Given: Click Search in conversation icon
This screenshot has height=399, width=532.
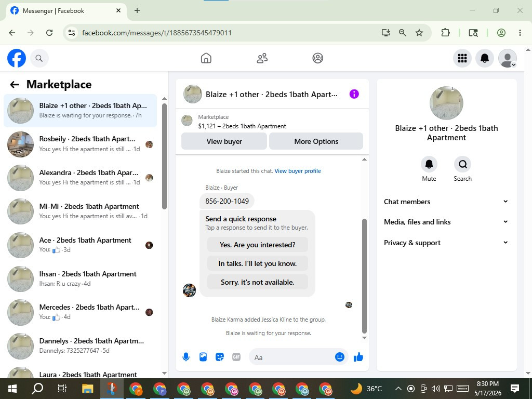Looking at the screenshot, I should [462, 164].
